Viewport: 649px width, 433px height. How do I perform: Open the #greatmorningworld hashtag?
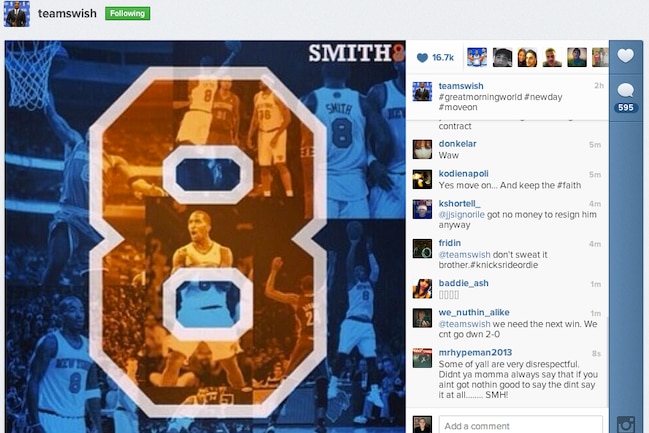(476, 97)
